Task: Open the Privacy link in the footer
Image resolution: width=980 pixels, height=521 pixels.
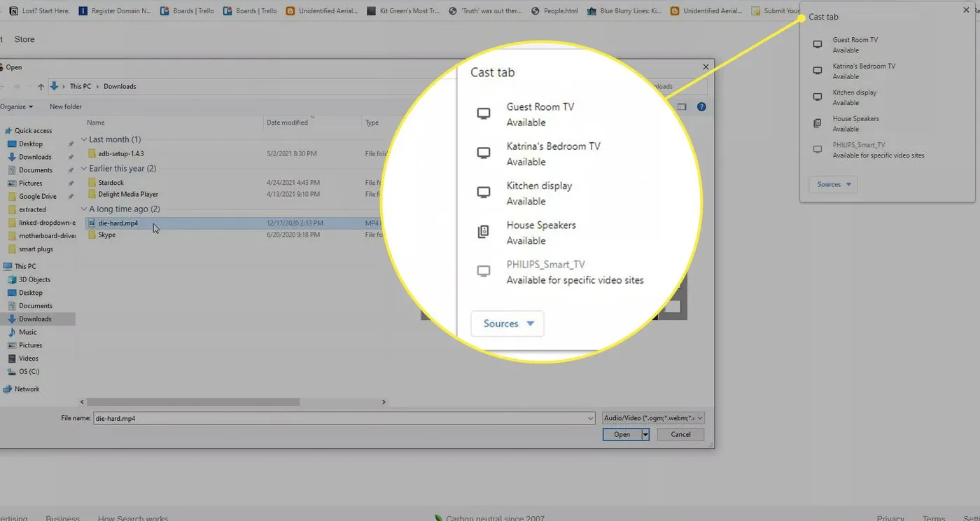Action: pos(890,517)
